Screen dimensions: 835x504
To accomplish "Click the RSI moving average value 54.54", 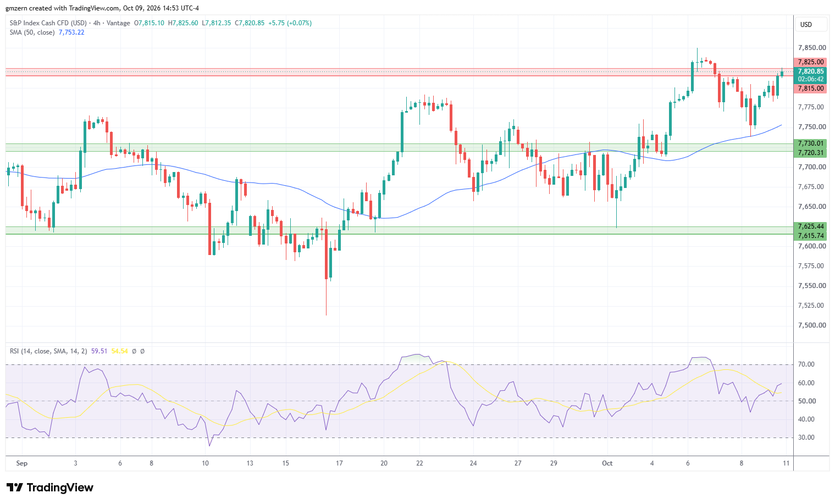I will pos(119,351).
